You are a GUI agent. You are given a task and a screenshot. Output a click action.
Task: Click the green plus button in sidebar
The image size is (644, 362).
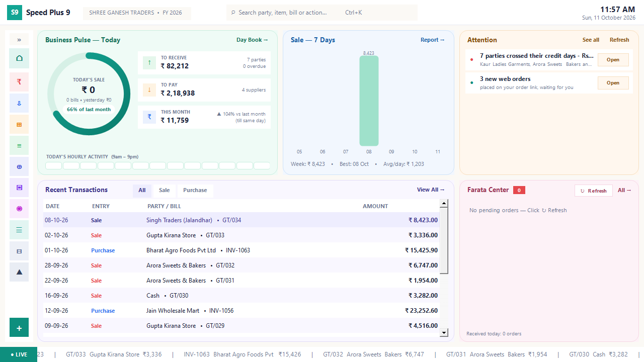coord(19,328)
